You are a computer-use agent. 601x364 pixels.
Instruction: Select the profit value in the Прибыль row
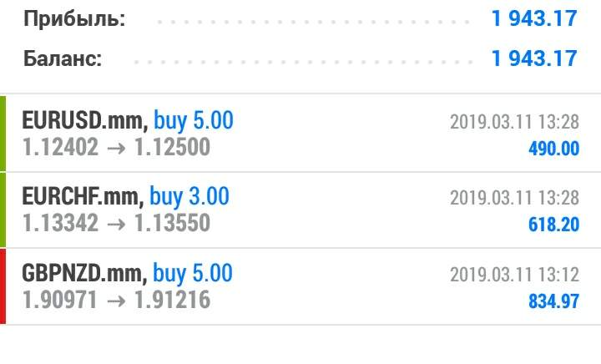coord(534,18)
